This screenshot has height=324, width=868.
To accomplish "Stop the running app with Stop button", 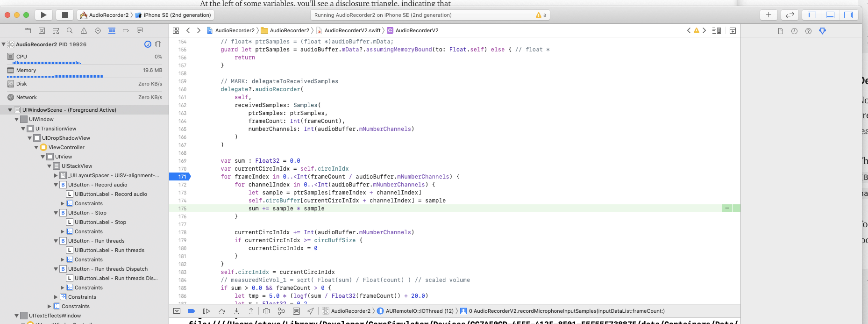I will [x=65, y=15].
